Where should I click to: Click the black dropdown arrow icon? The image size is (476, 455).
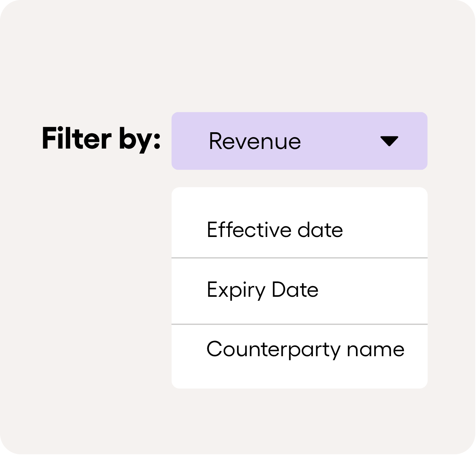[x=389, y=141]
